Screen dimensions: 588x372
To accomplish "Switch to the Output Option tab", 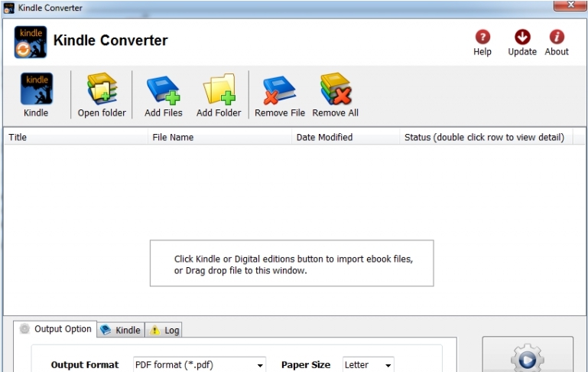I will (56, 329).
